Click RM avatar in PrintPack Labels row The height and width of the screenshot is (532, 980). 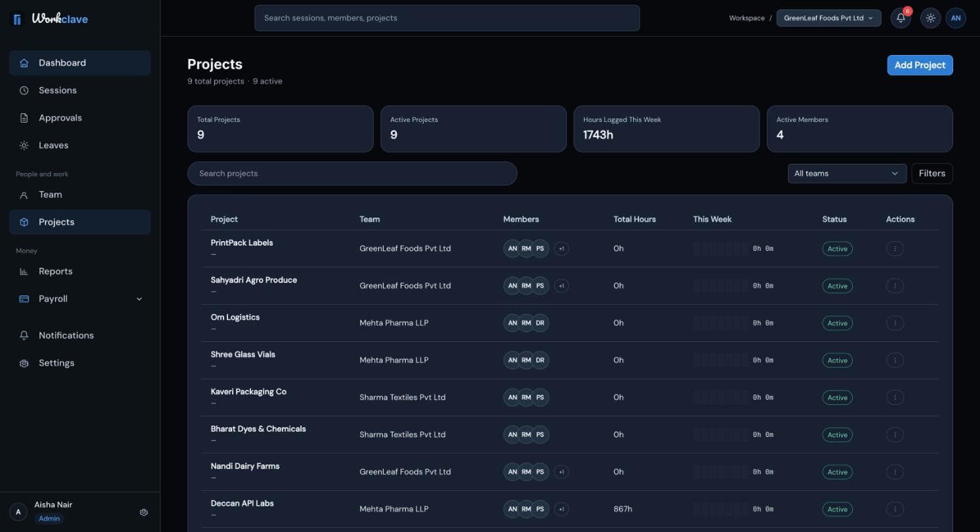(526, 249)
